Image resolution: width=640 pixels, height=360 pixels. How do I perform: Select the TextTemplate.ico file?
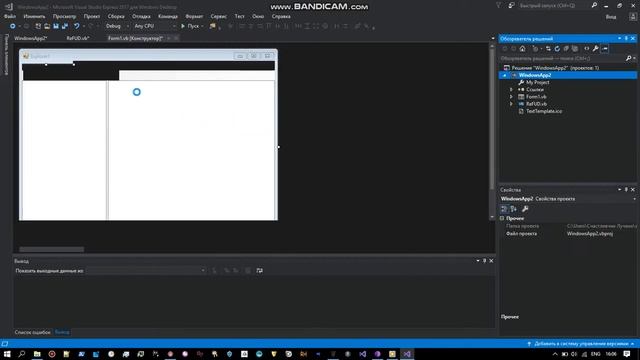point(544,111)
